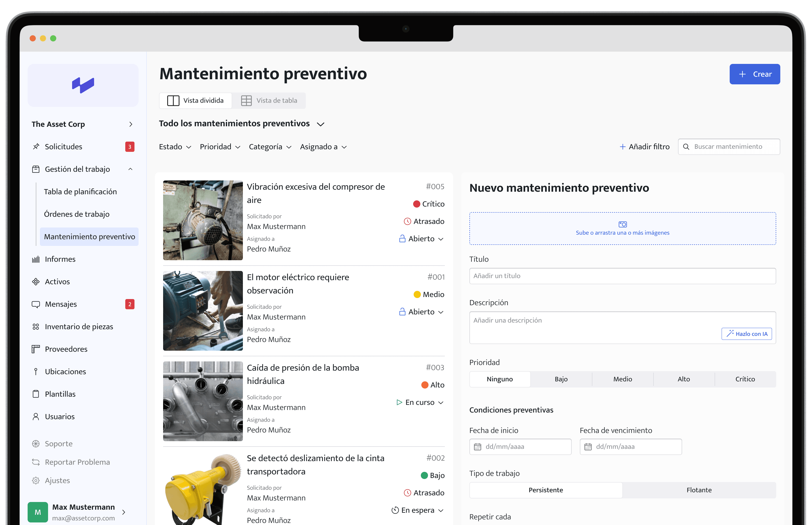Choose Flotante work type
The width and height of the screenshot is (812, 525).
click(699, 490)
